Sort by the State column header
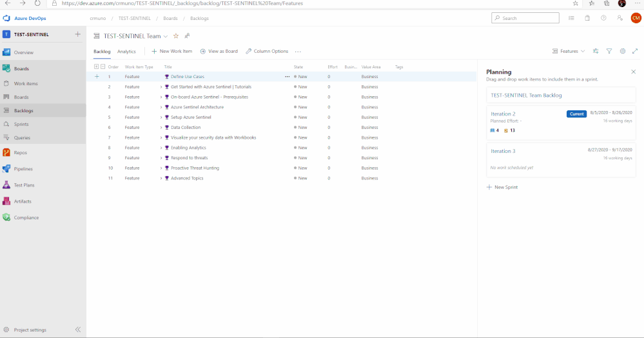 pos(298,67)
